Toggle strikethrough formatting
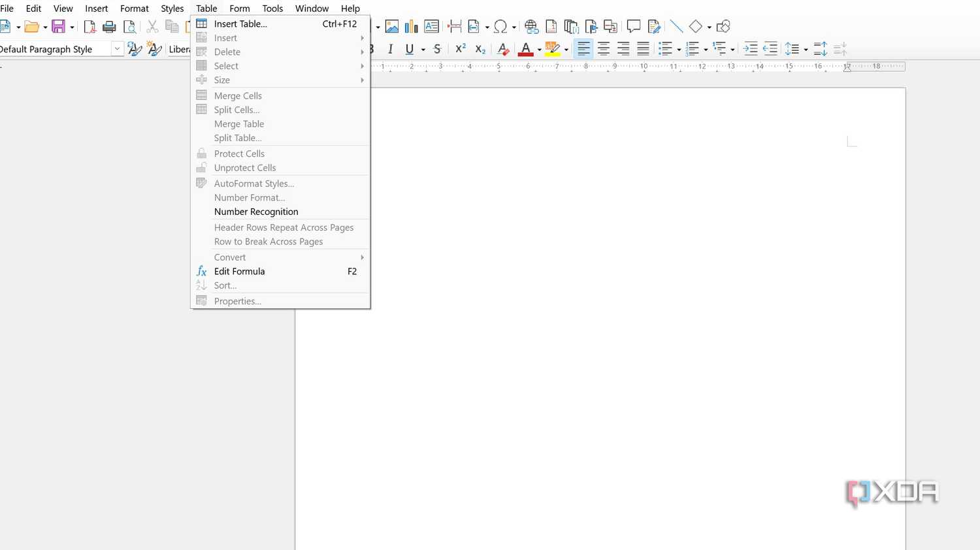 point(437,49)
